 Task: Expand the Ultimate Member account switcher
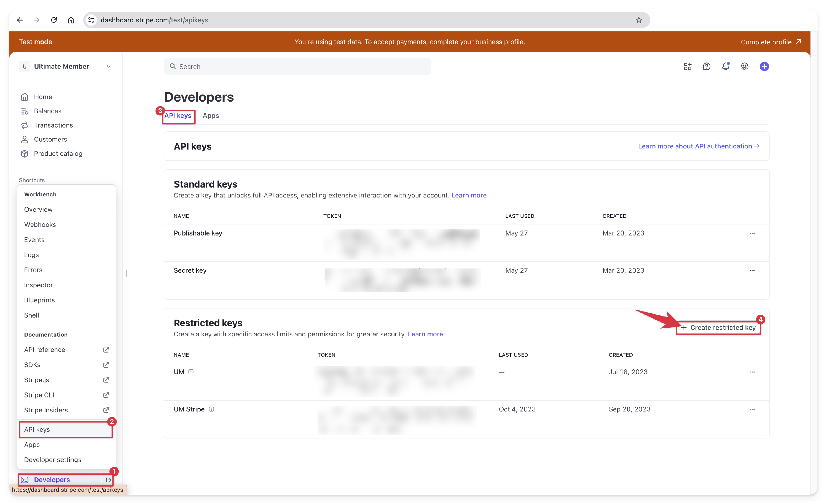[x=65, y=66]
